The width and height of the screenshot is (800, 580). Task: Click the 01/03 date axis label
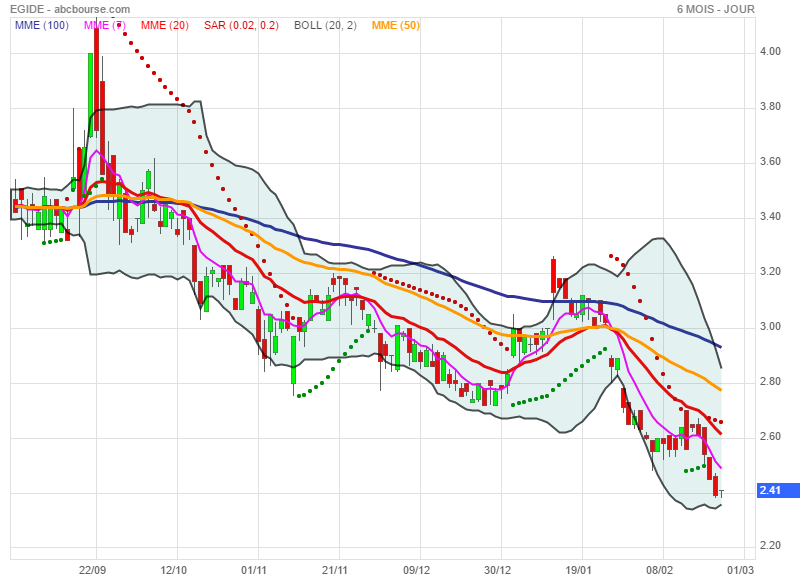click(x=740, y=570)
